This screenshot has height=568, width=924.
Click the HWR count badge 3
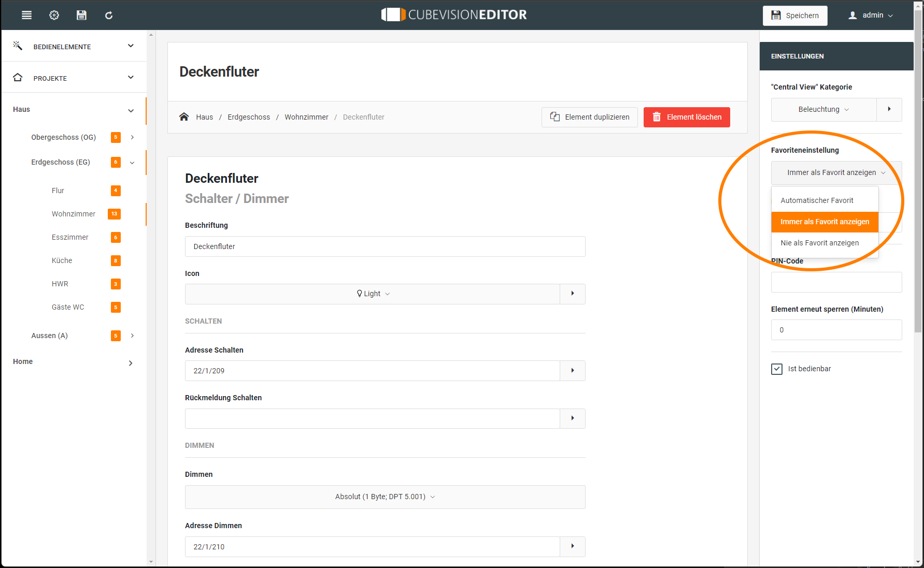point(116,284)
